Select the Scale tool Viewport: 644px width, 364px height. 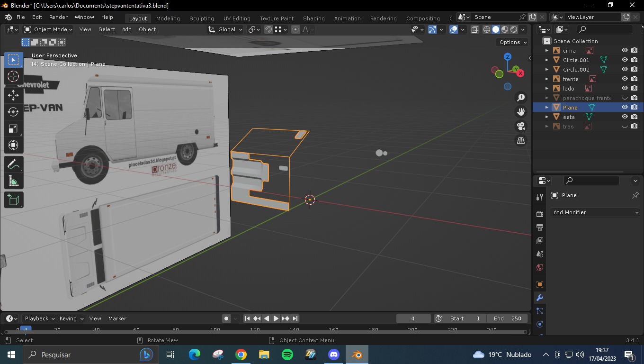(13, 129)
